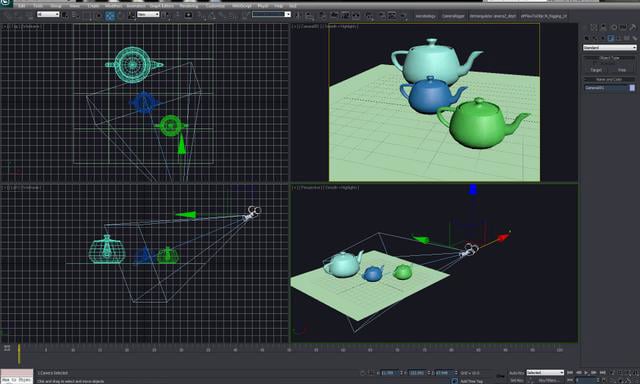
Task: Open the Rendering menu
Action: click(x=189, y=6)
